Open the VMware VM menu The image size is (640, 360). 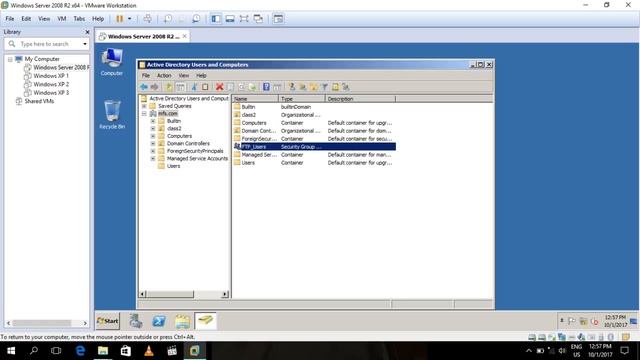coord(62,19)
